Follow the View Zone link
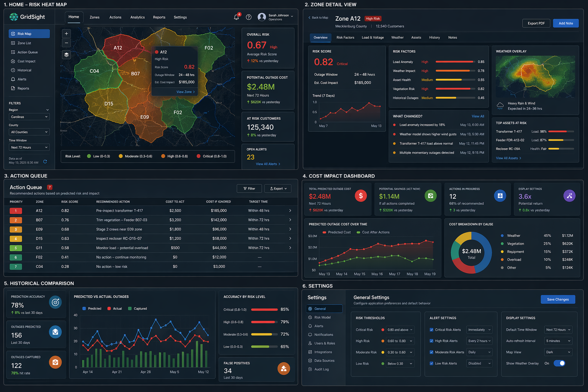 (186, 92)
